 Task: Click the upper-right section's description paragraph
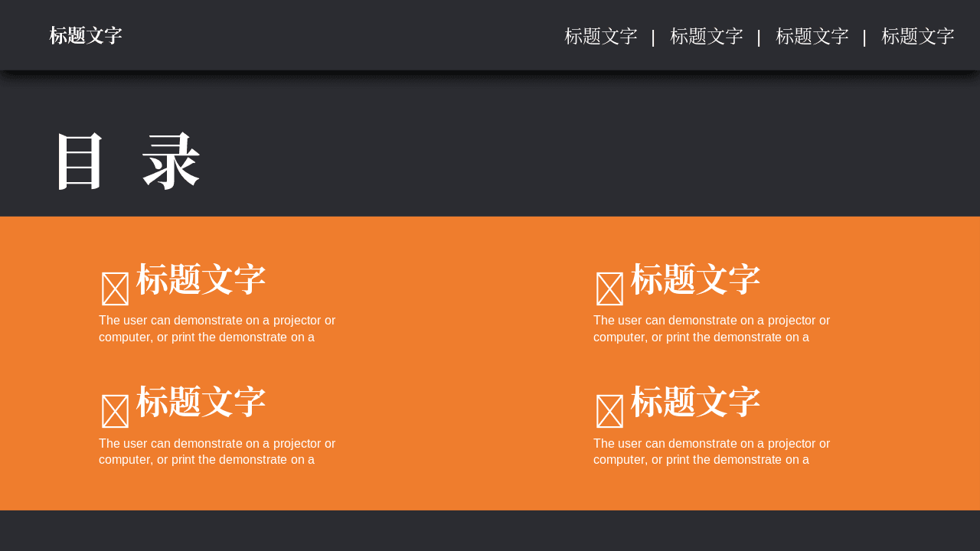click(712, 328)
